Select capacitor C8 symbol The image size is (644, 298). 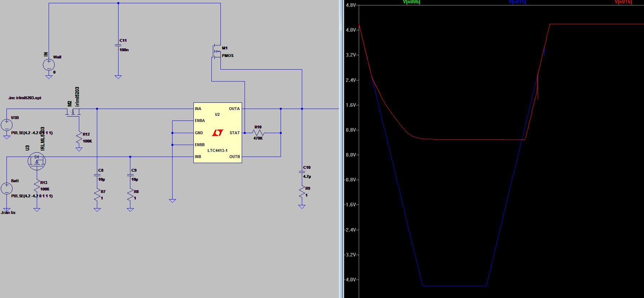97,175
